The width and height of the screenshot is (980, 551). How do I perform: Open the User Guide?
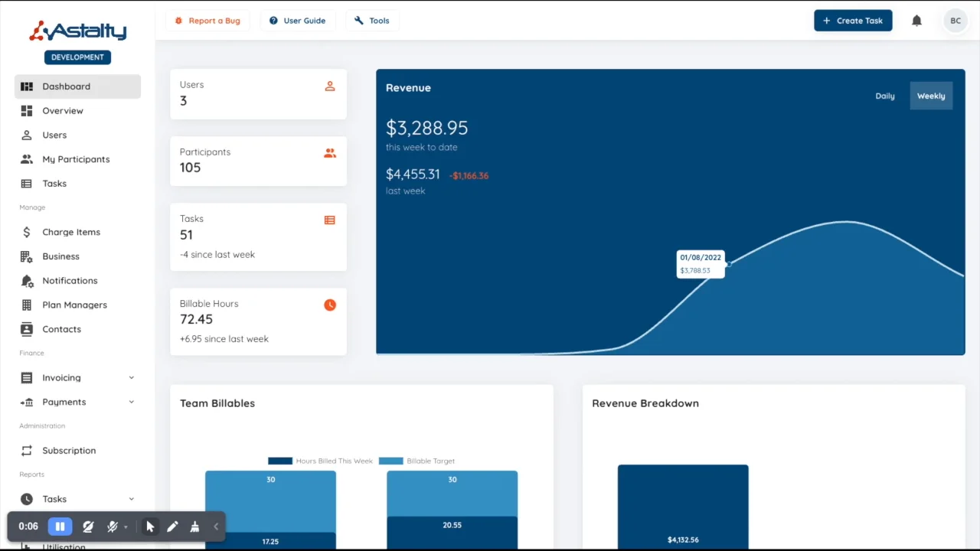click(x=297, y=21)
